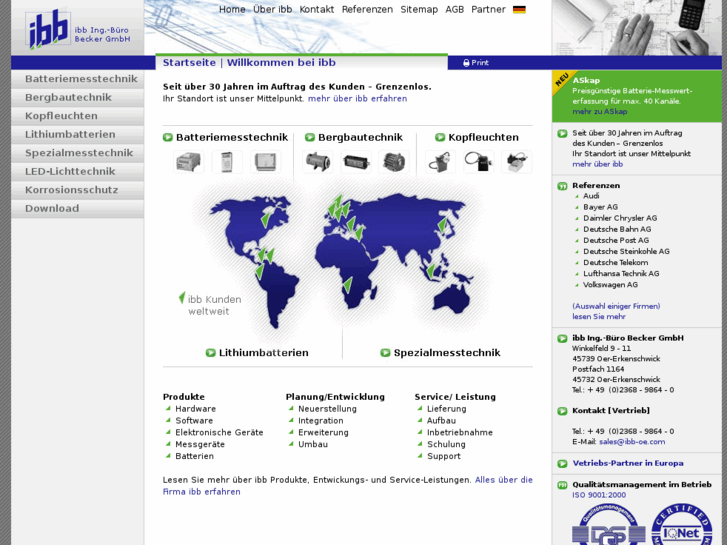
Task: Select LED-Lichttechnik in left sidebar menu
Action: (x=77, y=172)
